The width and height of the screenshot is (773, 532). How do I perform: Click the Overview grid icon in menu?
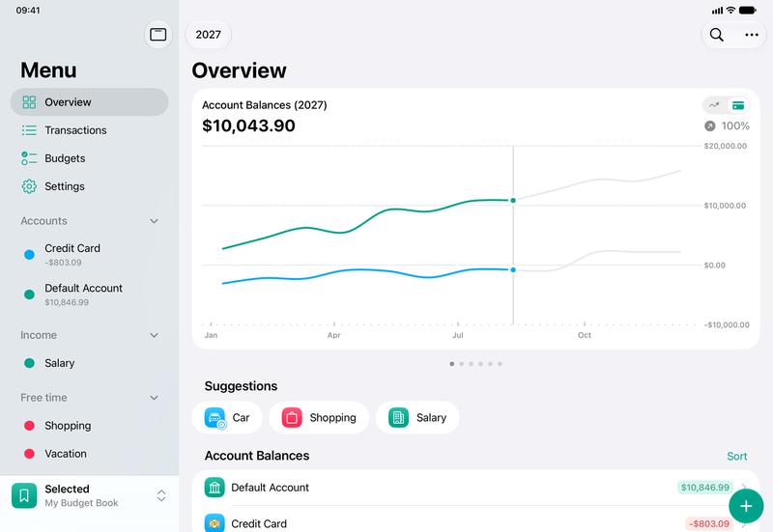click(29, 102)
